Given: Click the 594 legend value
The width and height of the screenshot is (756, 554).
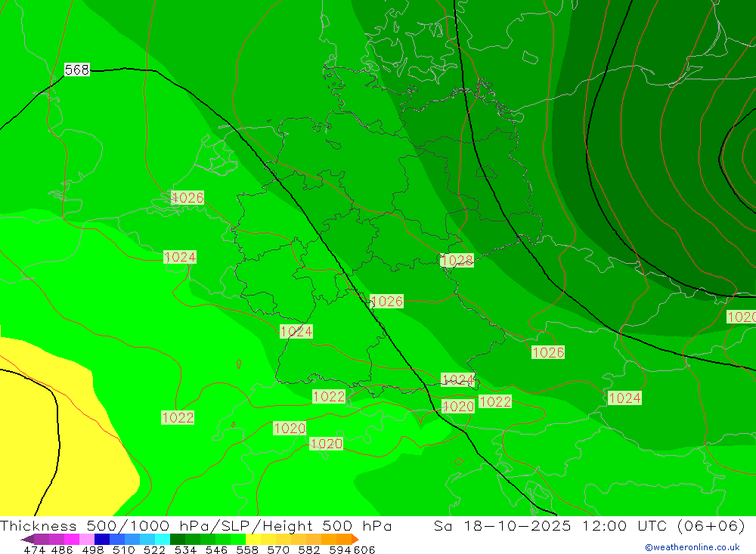Looking at the screenshot, I should pos(339,549).
